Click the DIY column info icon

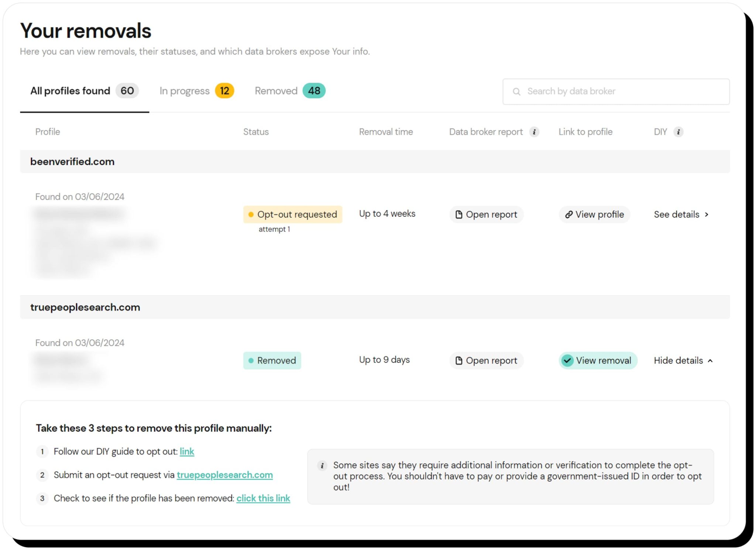coord(678,132)
